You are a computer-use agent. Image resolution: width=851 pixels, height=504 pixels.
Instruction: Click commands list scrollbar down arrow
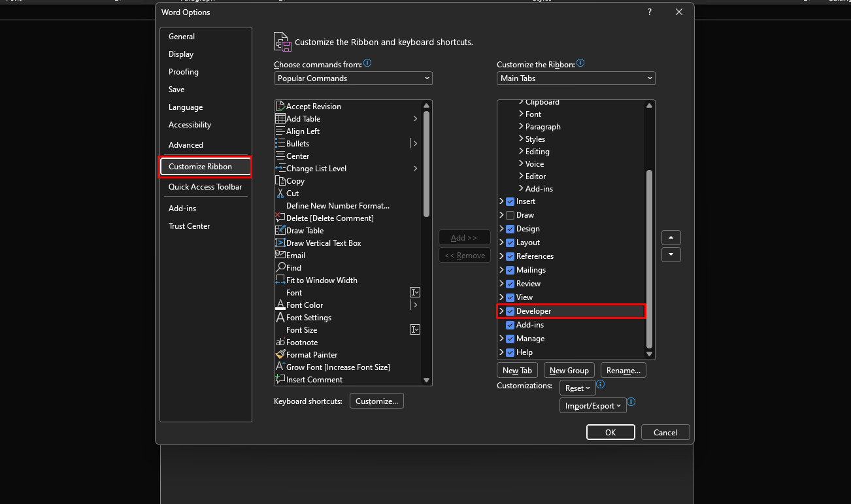pyautogui.click(x=426, y=380)
